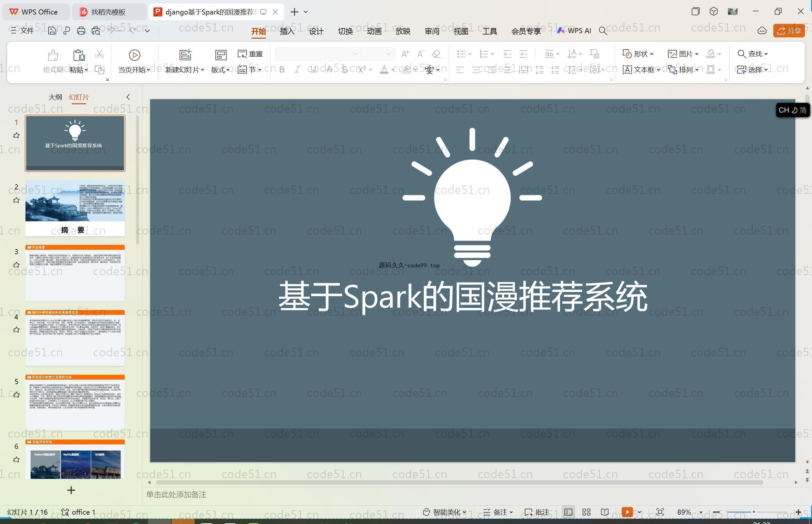
Task: Switch to Review (审阅) tab
Action: coord(432,31)
